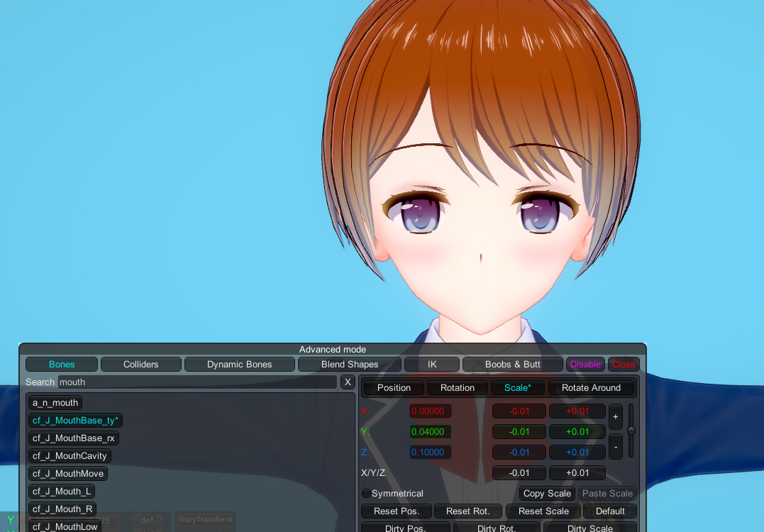This screenshot has height=532, width=764.
Task: Select the a_n_mouth bone
Action: pos(55,403)
